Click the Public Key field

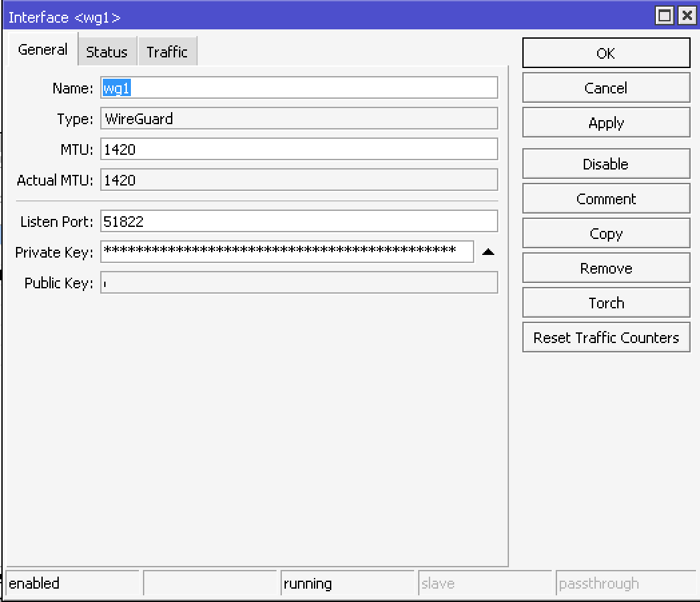coord(299,283)
